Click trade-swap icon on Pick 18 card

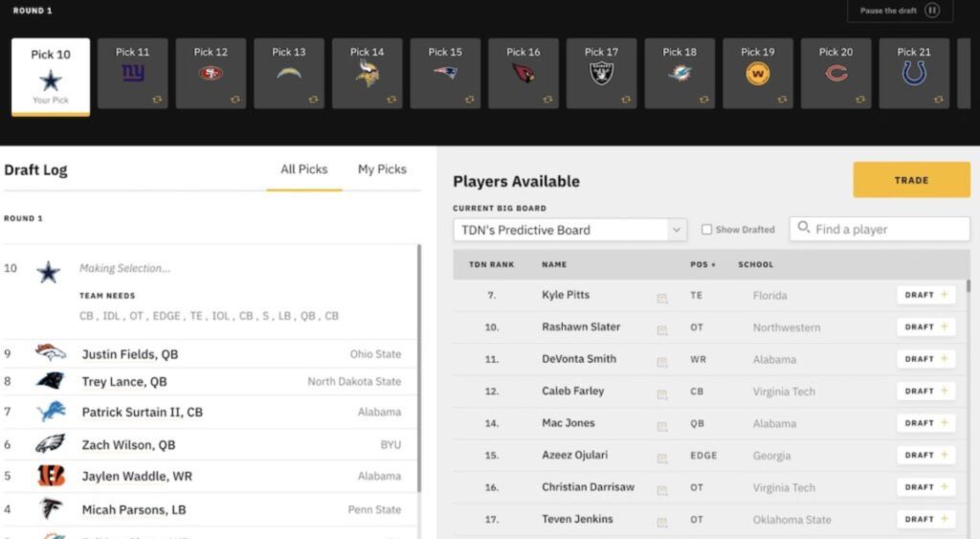tap(703, 100)
